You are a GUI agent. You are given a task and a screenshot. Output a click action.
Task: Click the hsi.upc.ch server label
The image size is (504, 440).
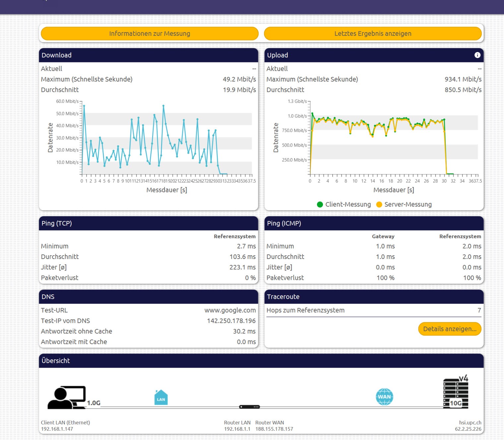(x=470, y=422)
